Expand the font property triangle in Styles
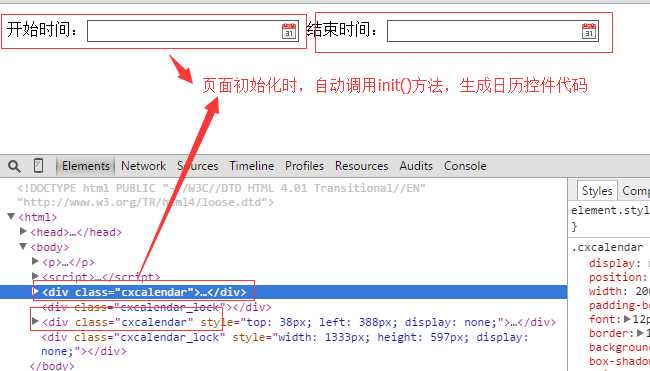650x371 pixels. pyautogui.click(x=627, y=319)
